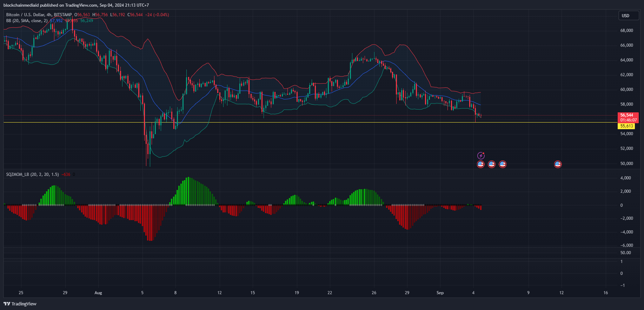Click the 15 date label on the time axis
This screenshot has height=310, width=644.
pyautogui.click(x=253, y=293)
